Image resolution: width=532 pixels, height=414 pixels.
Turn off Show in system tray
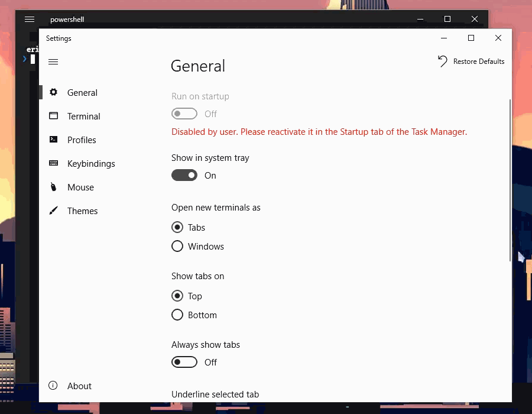tap(184, 175)
